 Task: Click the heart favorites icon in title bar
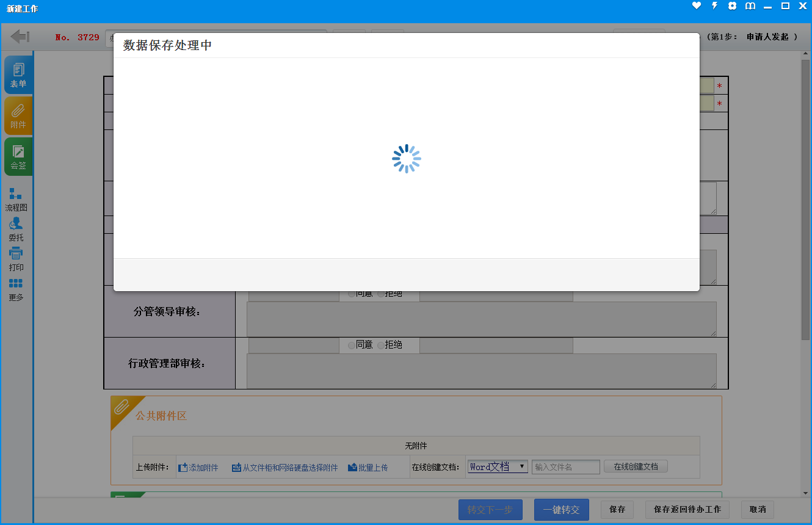coord(697,6)
